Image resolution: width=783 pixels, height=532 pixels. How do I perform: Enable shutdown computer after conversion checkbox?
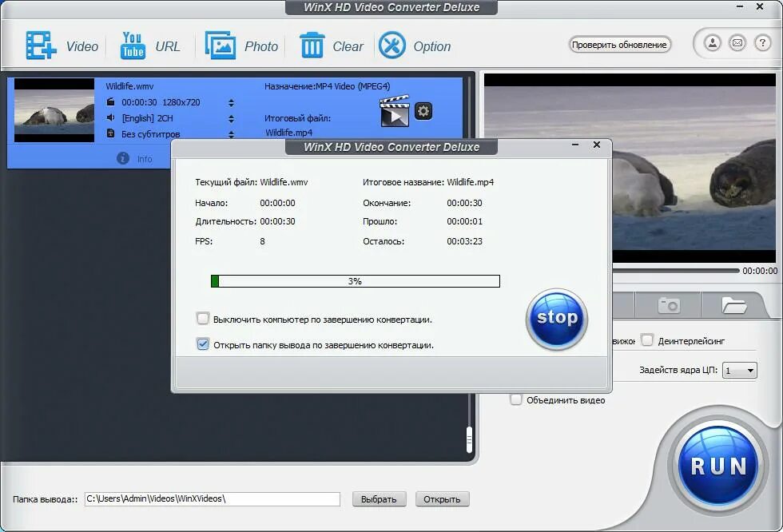coord(203,319)
